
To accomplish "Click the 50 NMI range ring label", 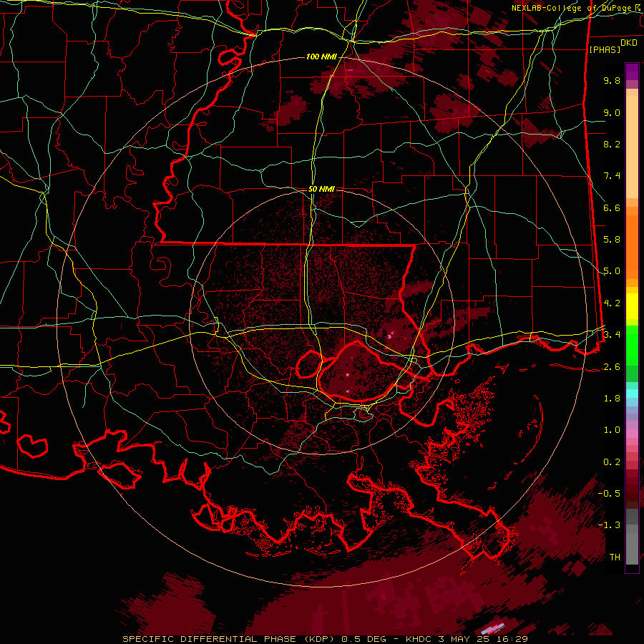I will pos(321,189).
